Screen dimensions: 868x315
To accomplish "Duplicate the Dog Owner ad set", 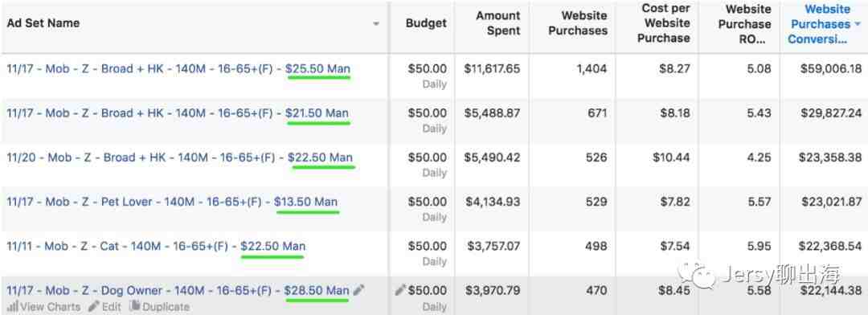I will point(159,307).
